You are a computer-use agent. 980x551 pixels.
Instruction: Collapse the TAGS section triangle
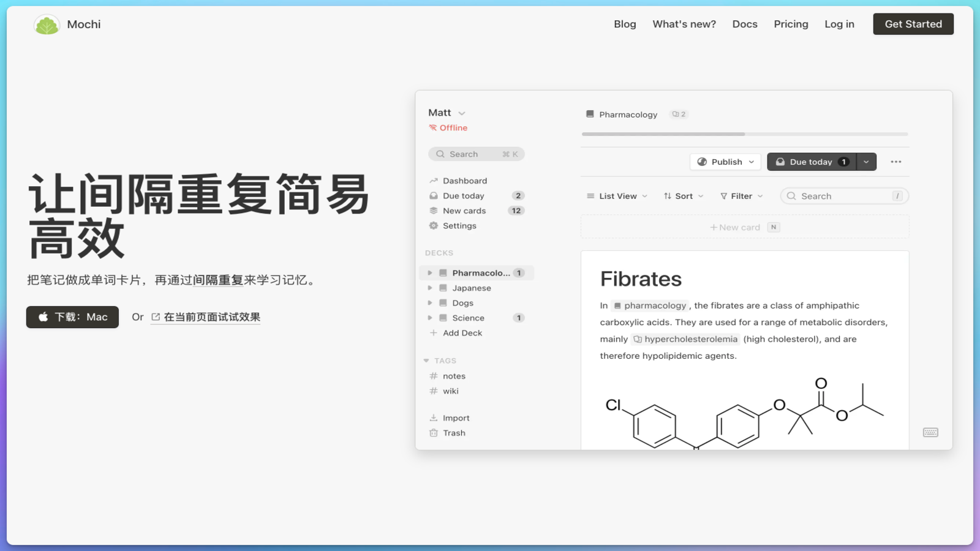click(x=426, y=361)
